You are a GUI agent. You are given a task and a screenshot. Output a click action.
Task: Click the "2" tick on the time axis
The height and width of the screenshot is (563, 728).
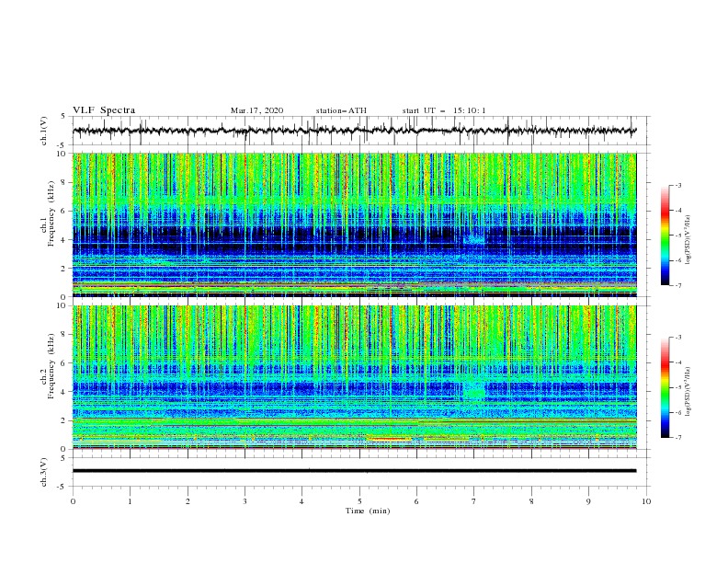tap(188, 501)
